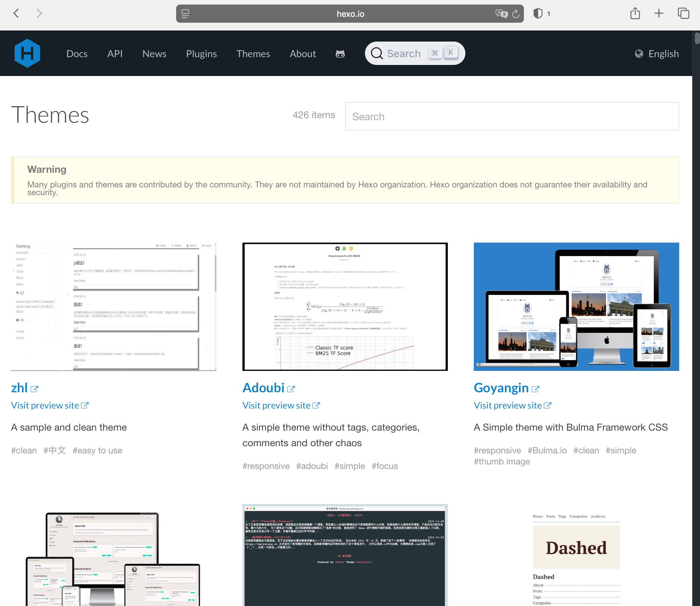Open the Plugins menu item
The width and height of the screenshot is (700, 606).
point(201,54)
